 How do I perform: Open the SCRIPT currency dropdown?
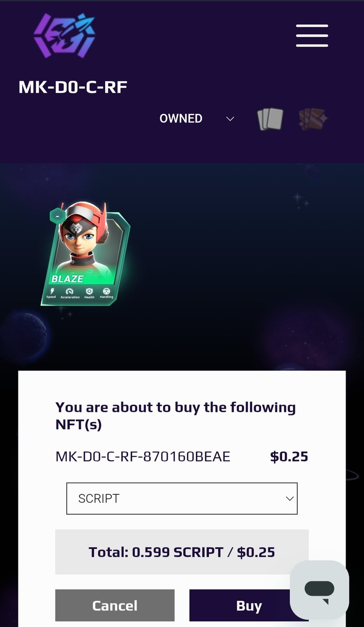click(182, 499)
